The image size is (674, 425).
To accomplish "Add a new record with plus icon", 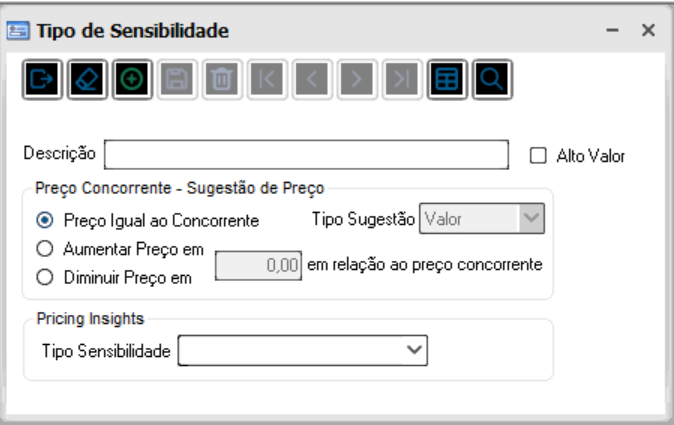I will pyautogui.click(x=132, y=80).
